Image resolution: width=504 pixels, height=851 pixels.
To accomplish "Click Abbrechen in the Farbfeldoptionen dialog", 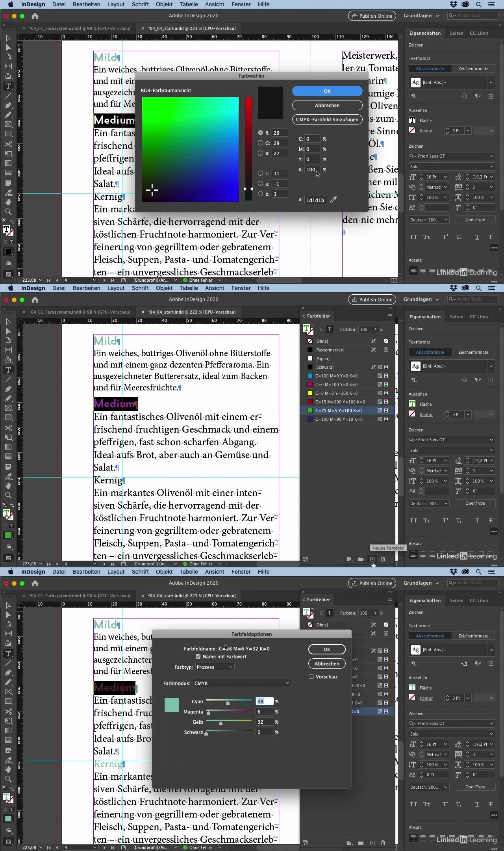I will 326,663.
